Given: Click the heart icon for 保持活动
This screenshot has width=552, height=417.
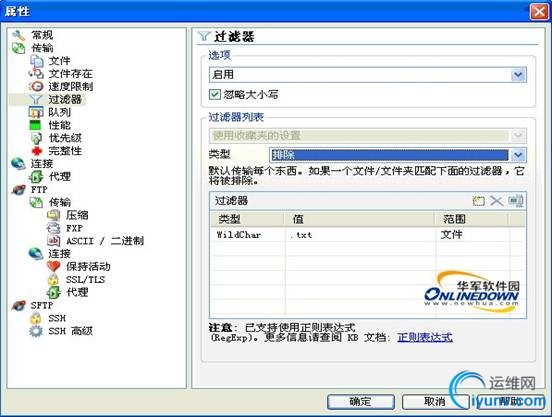Looking at the screenshot, I should [x=54, y=266].
